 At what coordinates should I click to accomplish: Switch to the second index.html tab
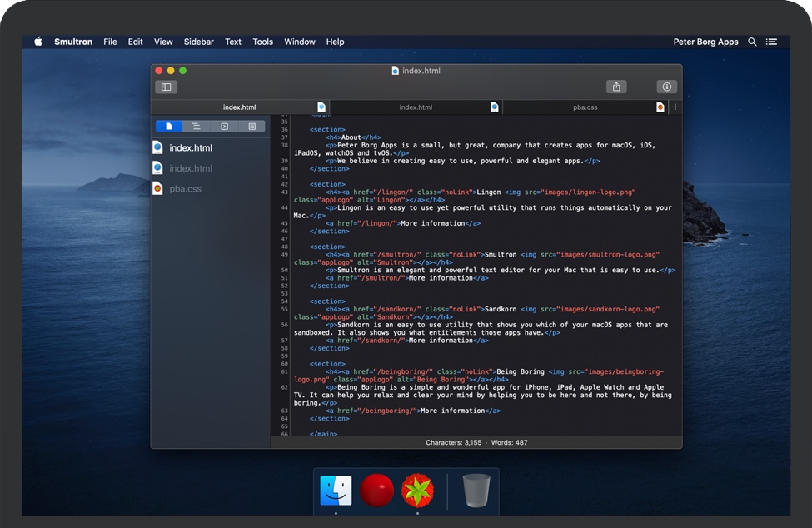[x=416, y=107]
